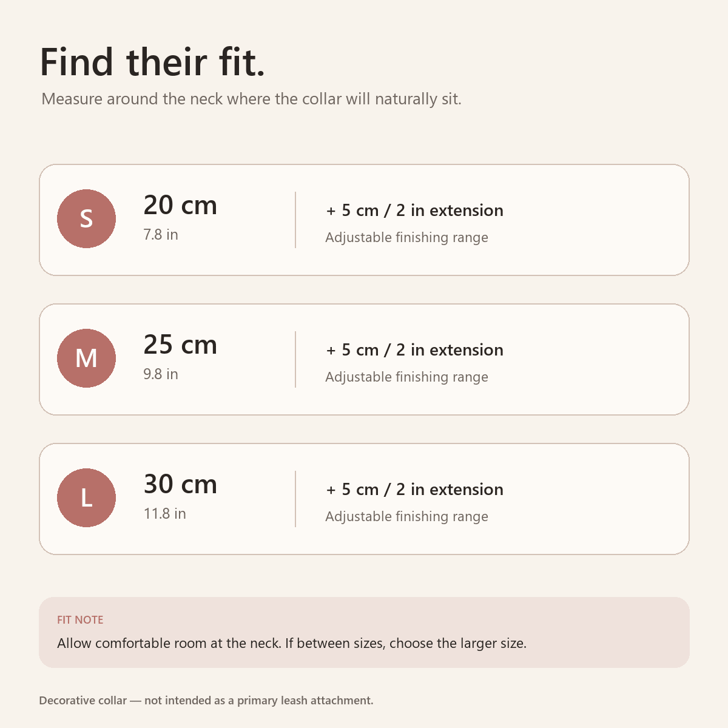This screenshot has width=728, height=728.
Task: Click the M size circle badge
Action: 86,358
